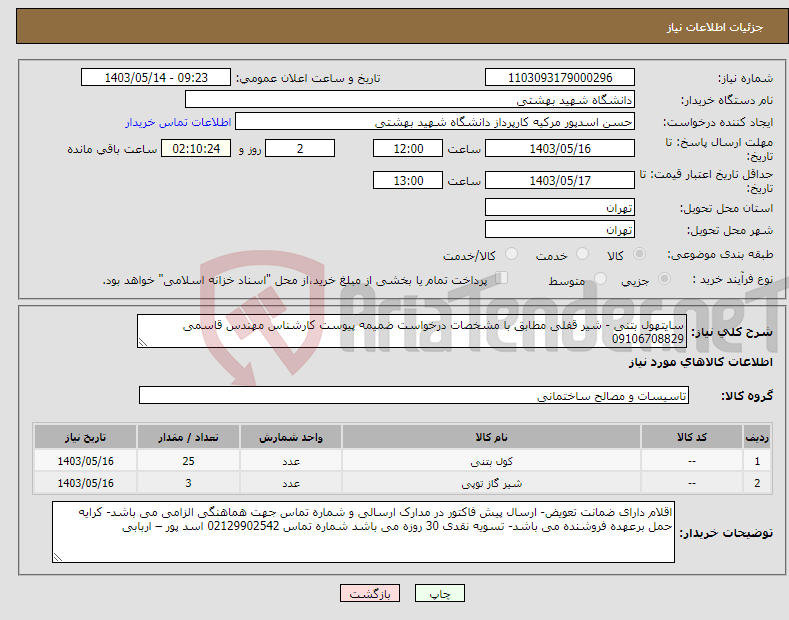Select the کالا radio button
Image resolution: width=789 pixels, height=620 pixels.
point(639,254)
